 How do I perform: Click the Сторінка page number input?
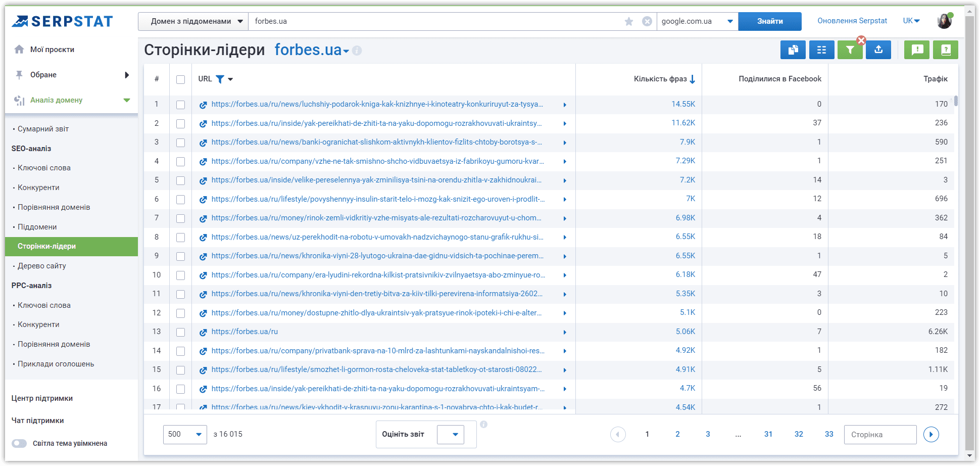880,434
